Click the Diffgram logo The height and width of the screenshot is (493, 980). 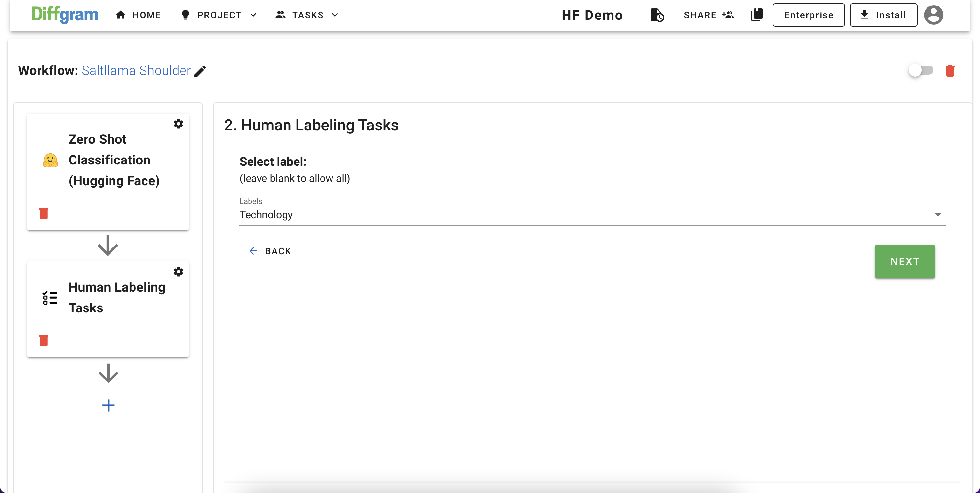[x=65, y=15]
